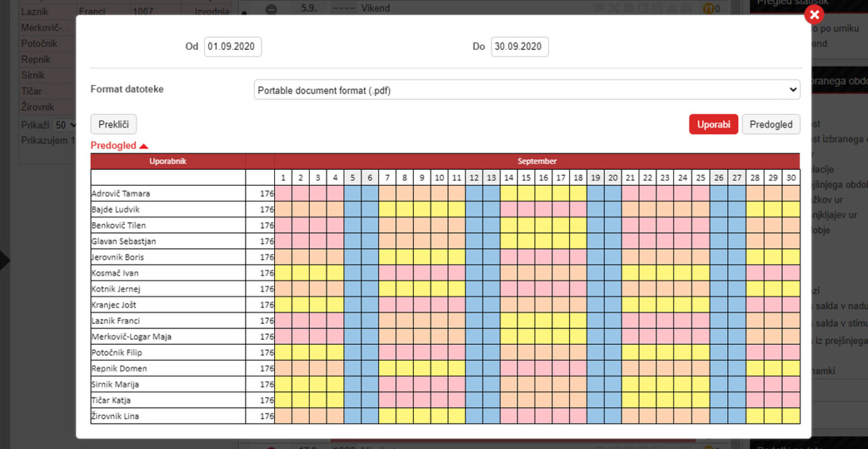This screenshot has height=449, width=868.
Task: Click the 176 hours value for Žirovnik Lina
Action: (267, 416)
